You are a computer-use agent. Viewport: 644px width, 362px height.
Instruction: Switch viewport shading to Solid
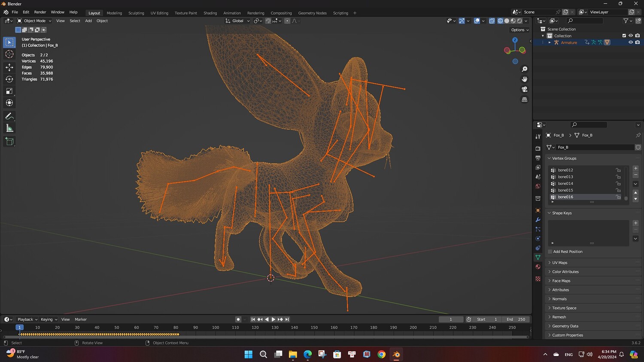507,21
